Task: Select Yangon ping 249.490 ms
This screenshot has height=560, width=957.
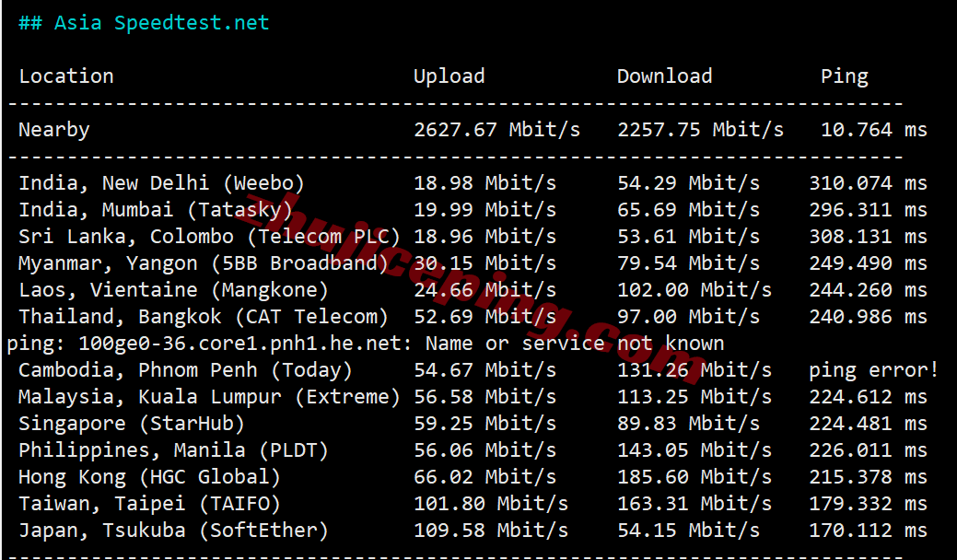Action: 869,262
